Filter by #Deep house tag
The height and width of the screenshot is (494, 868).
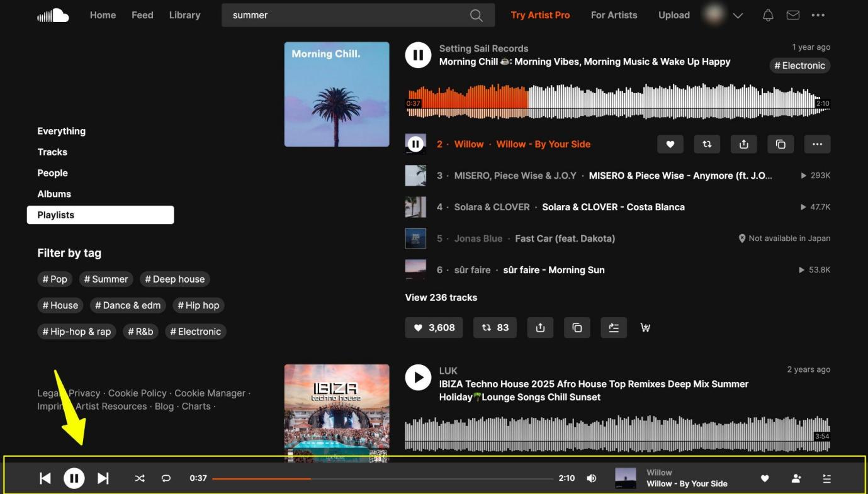tap(175, 279)
